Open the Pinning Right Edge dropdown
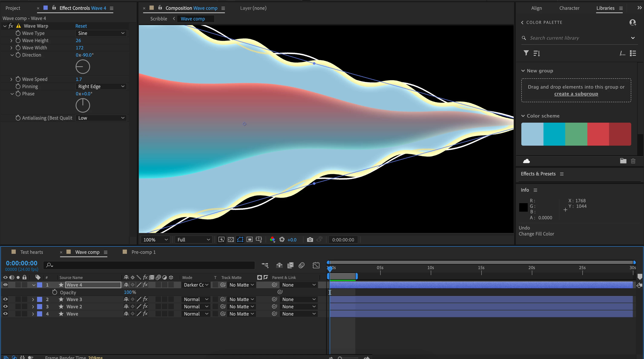This screenshot has height=359, width=644. [x=101, y=86]
